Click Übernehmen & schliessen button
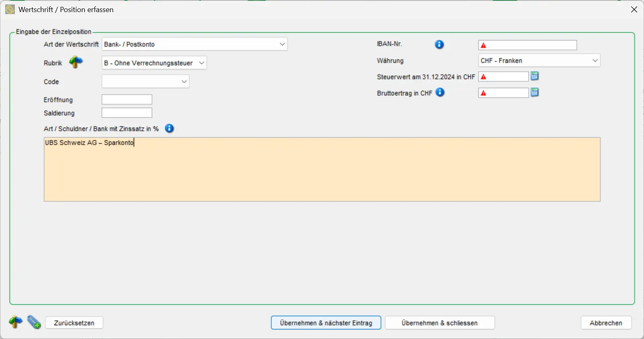Viewport: 644px width, 339px height. [x=440, y=323]
